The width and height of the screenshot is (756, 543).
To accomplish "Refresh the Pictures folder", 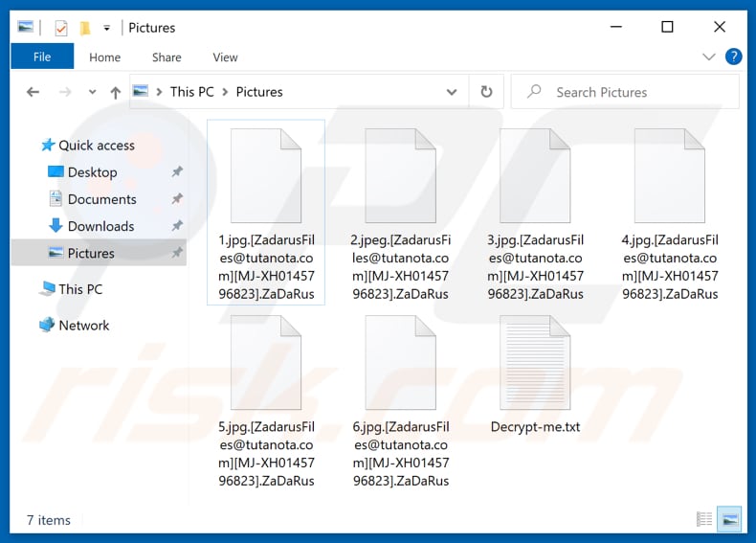I will click(486, 91).
